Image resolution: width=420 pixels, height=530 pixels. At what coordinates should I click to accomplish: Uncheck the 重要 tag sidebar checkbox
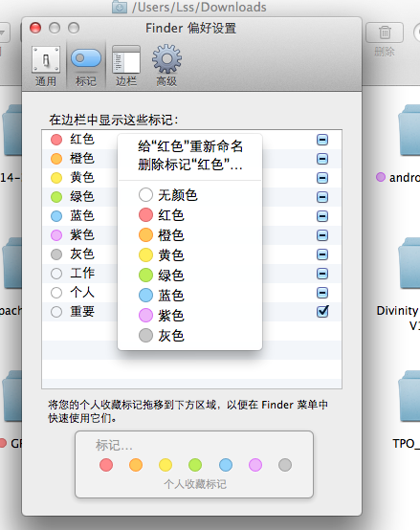click(322, 311)
